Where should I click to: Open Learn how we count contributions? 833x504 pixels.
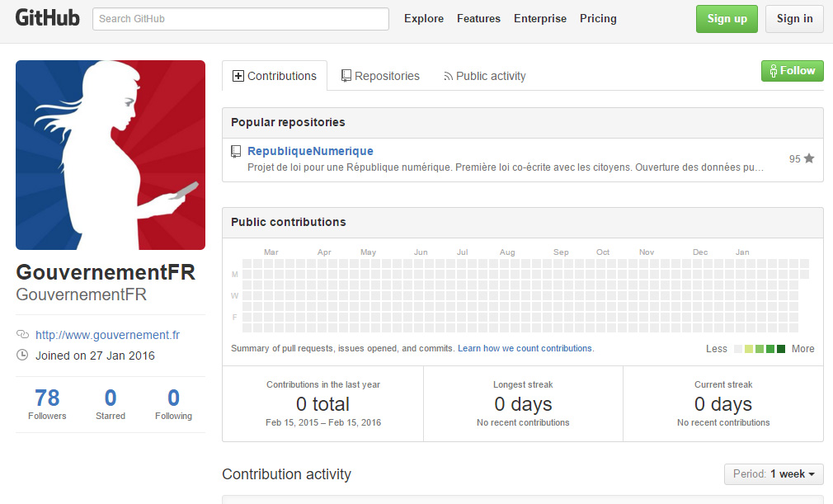(525, 348)
